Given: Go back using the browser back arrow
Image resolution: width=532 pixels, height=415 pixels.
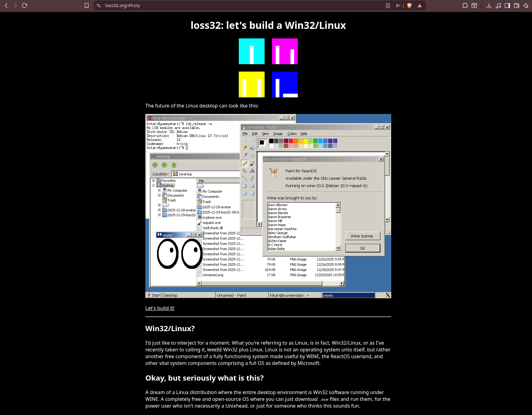Looking at the screenshot, I should 6,6.
